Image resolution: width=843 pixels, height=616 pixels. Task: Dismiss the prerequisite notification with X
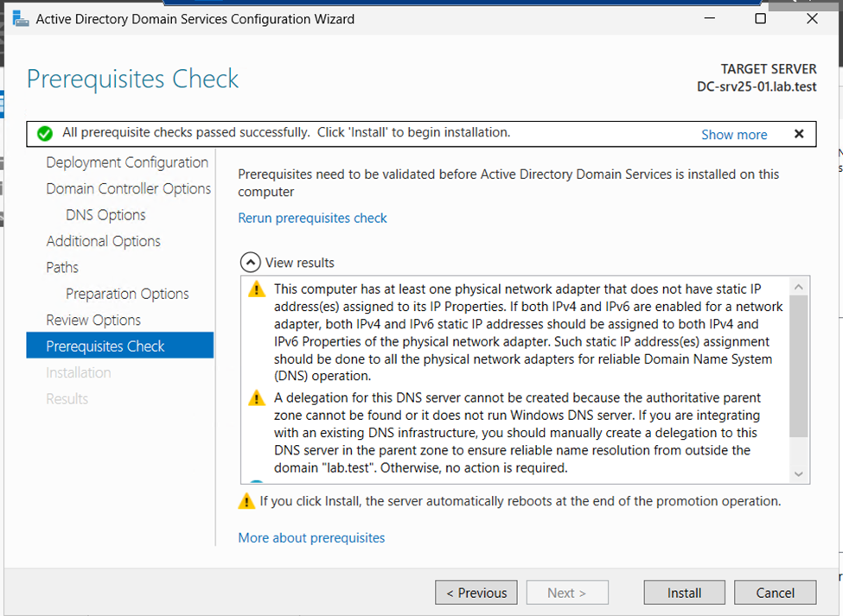pyautogui.click(x=799, y=134)
